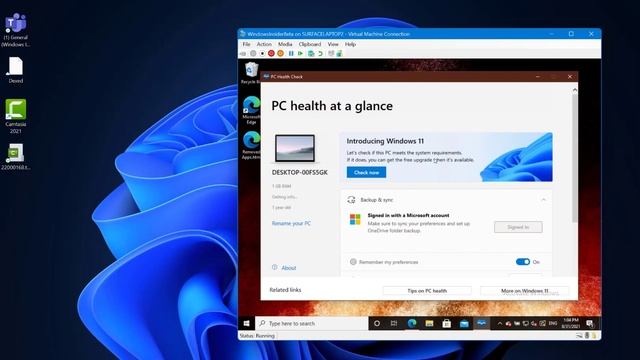Click the orange Save state icon in VM toolbar

tap(280, 53)
